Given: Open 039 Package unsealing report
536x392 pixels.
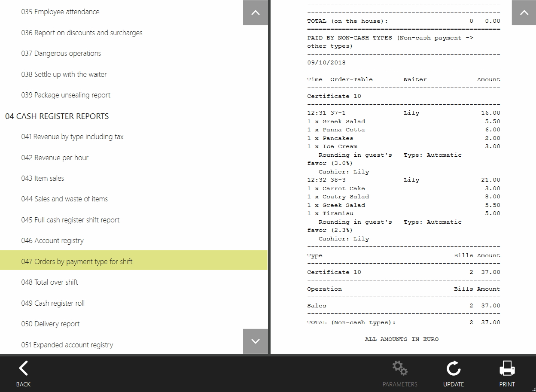Looking at the screenshot, I should click(x=66, y=95).
